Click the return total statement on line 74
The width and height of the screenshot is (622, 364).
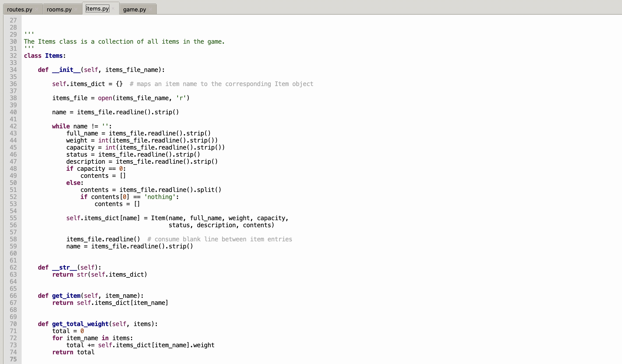(x=73, y=352)
